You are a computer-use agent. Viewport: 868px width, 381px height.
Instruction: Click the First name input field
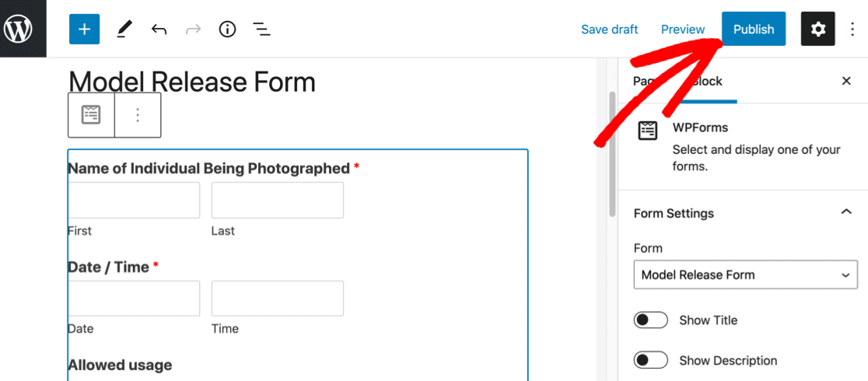[134, 200]
